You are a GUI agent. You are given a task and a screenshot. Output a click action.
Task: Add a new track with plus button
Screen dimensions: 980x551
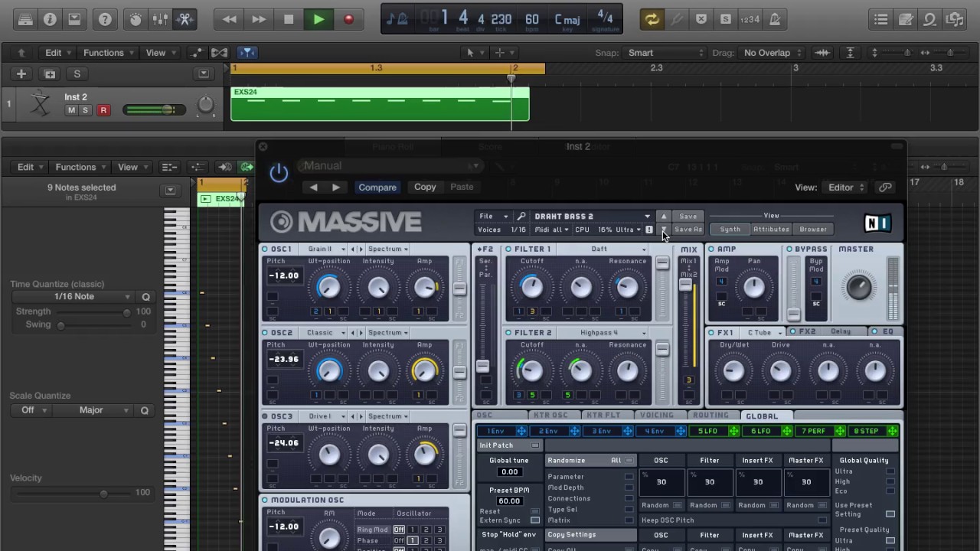click(x=21, y=74)
